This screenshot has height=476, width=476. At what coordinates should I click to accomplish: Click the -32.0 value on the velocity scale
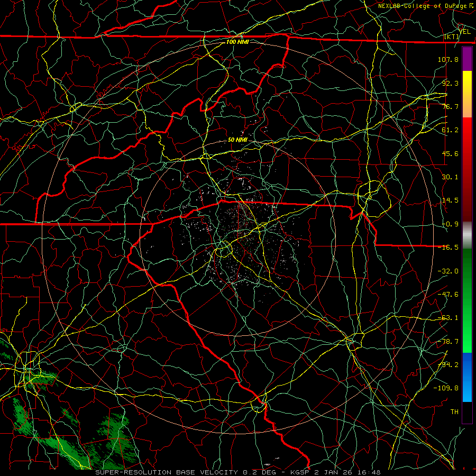click(x=448, y=271)
